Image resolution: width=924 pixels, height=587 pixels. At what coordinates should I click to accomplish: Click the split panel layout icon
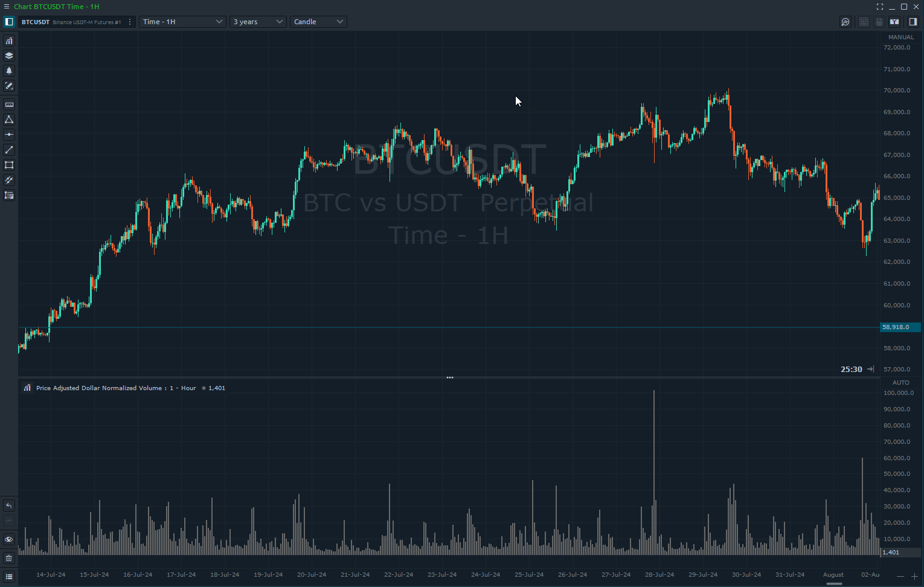coord(894,22)
